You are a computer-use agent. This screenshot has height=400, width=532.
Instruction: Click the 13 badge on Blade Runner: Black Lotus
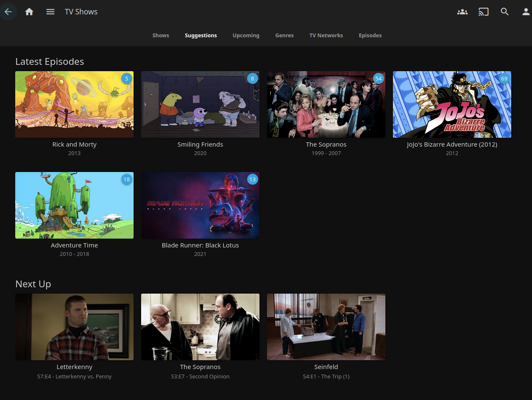[x=252, y=179]
